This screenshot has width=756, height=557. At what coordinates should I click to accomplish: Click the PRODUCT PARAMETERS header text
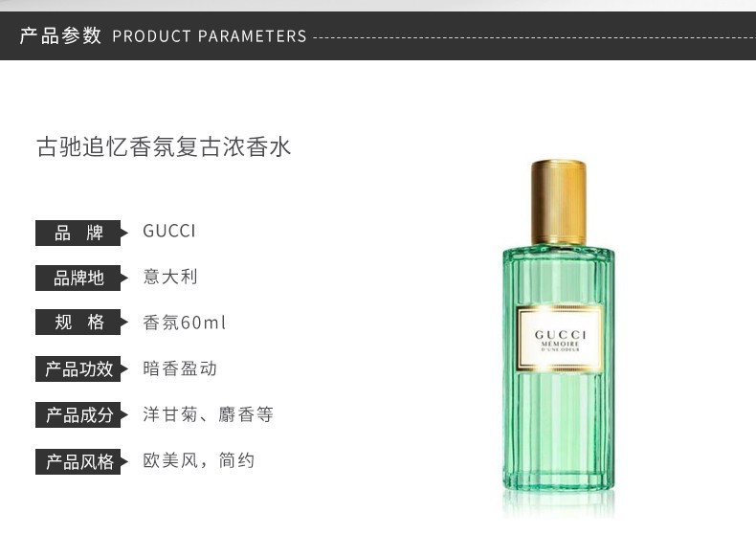[x=210, y=36]
